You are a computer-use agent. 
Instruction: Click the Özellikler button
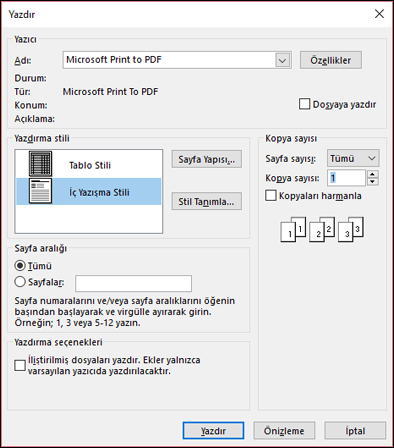(331, 60)
